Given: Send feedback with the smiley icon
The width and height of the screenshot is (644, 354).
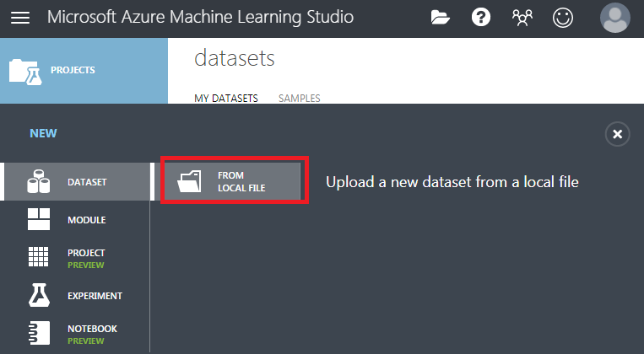Looking at the screenshot, I should pyautogui.click(x=563, y=18).
